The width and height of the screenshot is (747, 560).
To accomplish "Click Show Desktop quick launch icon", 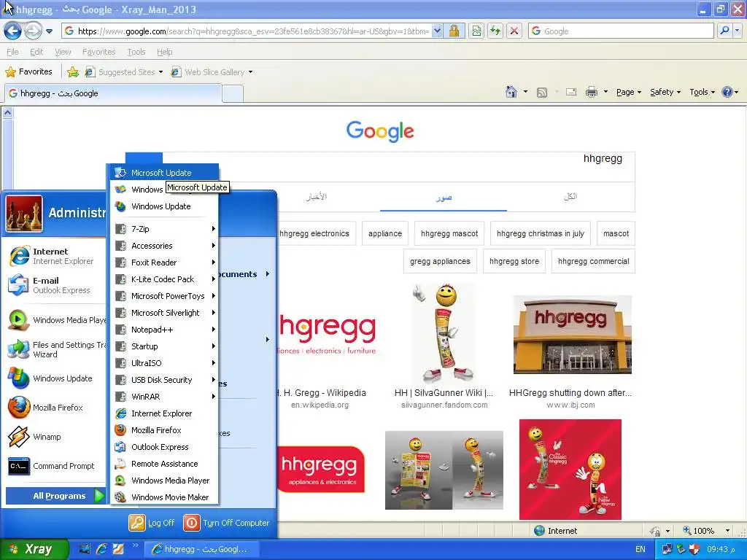I will 85,549.
